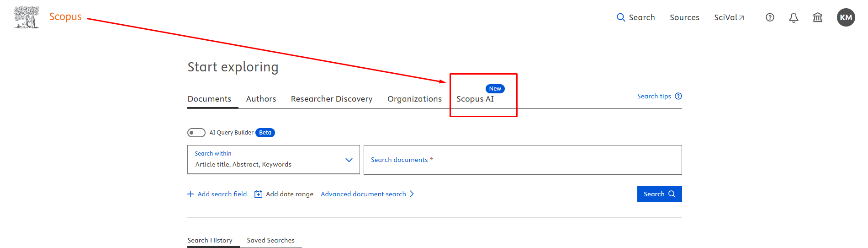Open the Scopus home link
Image resolution: width=868 pixels, height=248 pixels.
point(65,17)
